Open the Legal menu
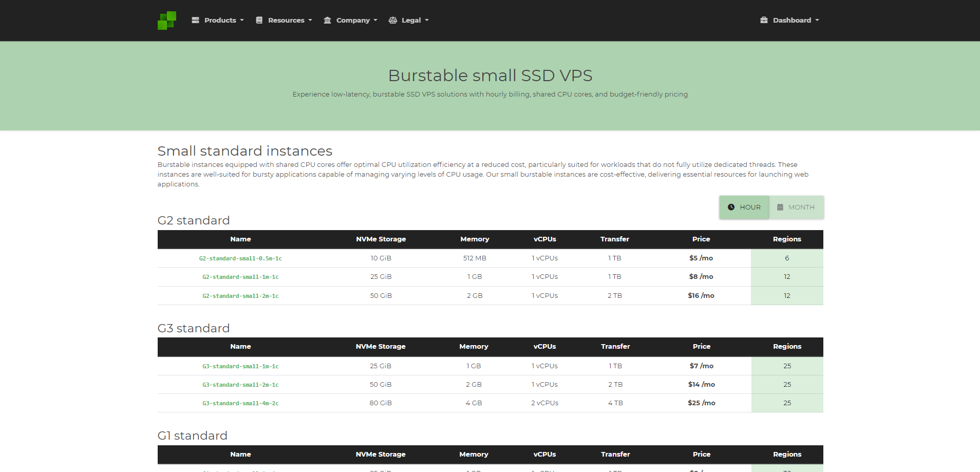This screenshot has width=980, height=472. coord(409,20)
